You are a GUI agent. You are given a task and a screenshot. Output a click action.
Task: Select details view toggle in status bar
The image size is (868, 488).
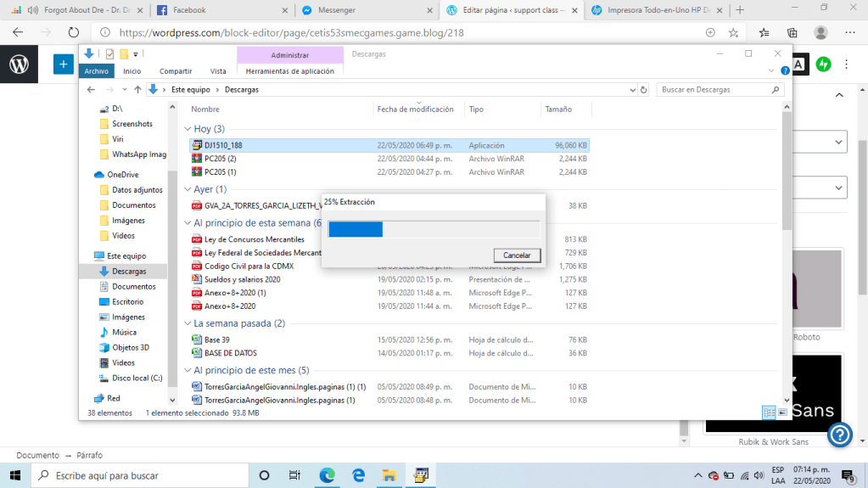769,412
